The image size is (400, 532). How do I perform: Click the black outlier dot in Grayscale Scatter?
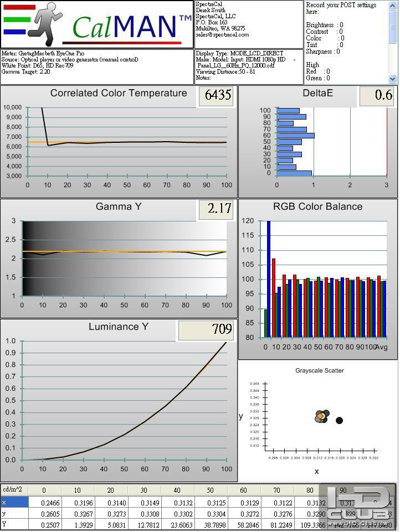tap(339, 420)
